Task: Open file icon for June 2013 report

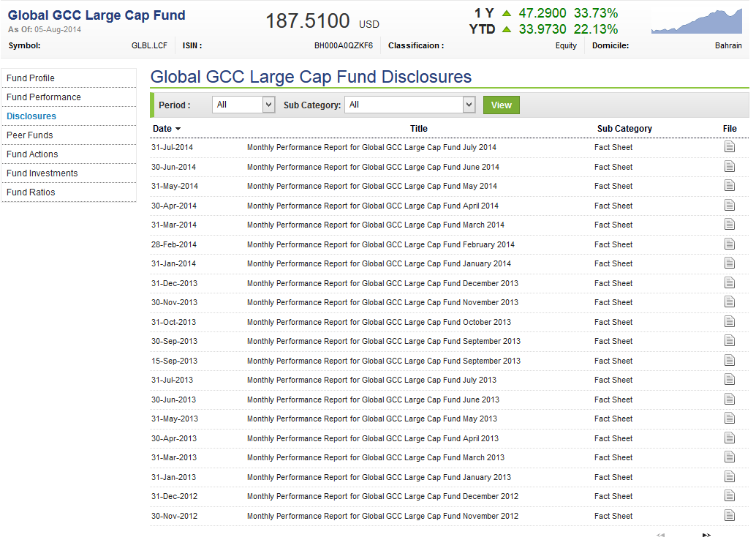Action: click(730, 400)
